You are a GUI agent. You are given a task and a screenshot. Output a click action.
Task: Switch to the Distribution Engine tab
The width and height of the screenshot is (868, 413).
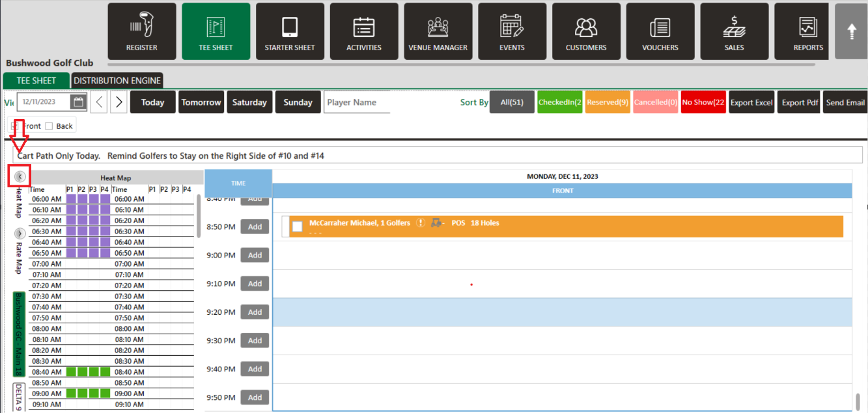117,81
